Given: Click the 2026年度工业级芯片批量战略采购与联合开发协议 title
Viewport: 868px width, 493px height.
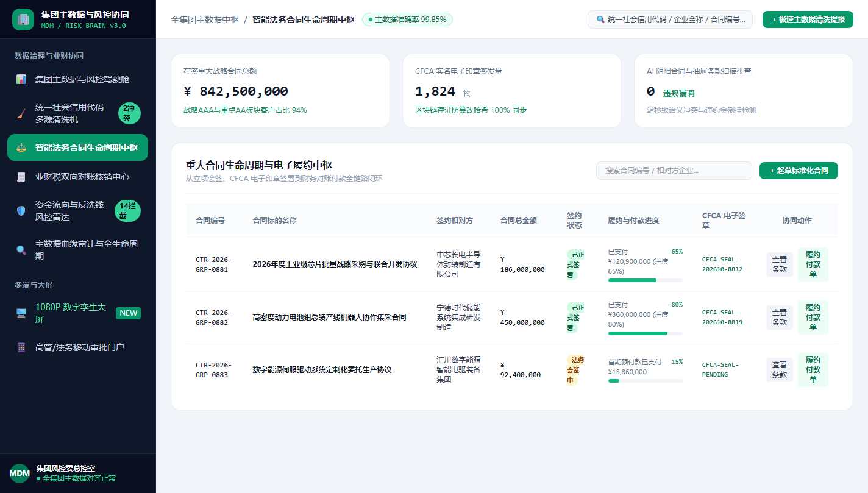Looking at the screenshot, I should pos(335,264).
